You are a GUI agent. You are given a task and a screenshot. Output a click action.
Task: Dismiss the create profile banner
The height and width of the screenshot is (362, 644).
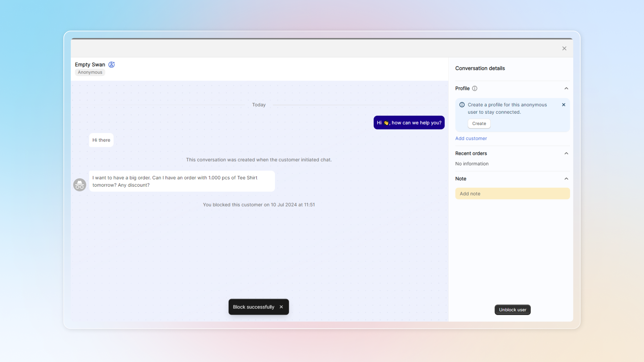pos(563,105)
